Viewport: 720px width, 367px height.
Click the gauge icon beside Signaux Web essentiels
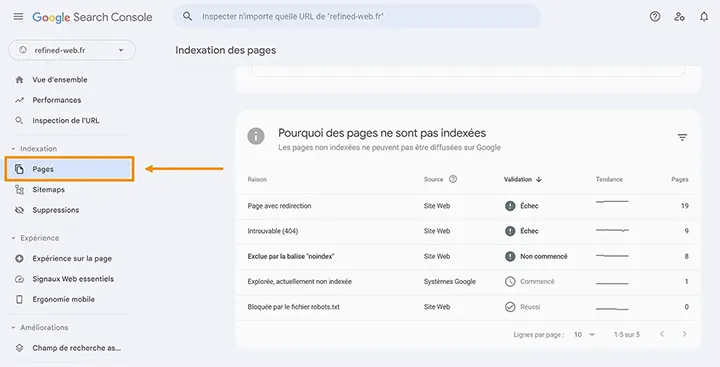click(x=19, y=279)
